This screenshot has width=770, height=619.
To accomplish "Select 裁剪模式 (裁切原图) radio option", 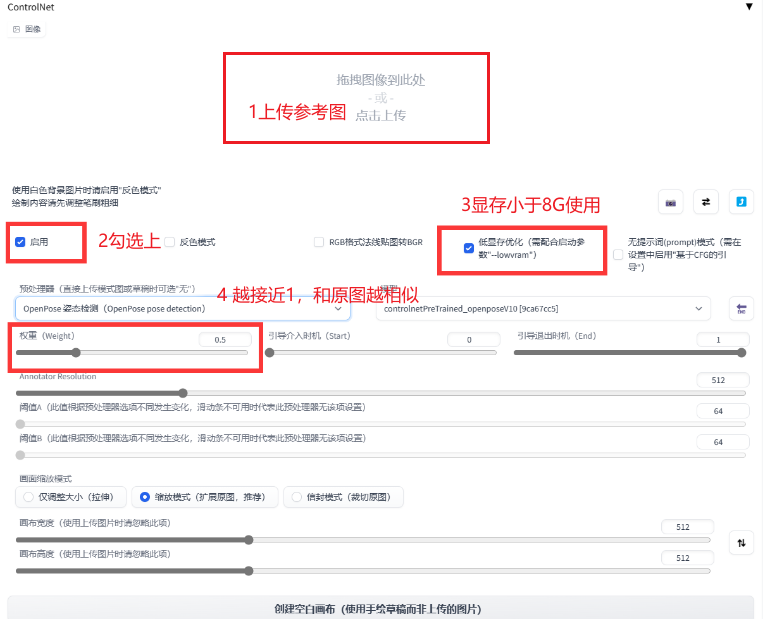I will pos(297,497).
